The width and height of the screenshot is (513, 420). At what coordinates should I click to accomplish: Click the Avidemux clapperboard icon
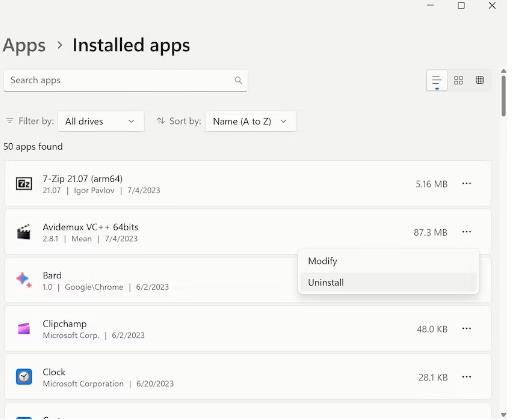(x=24, y=232)
